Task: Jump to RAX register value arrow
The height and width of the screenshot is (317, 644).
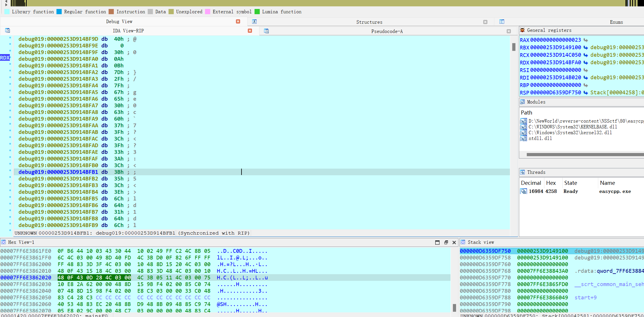Action: coord(586,40)
